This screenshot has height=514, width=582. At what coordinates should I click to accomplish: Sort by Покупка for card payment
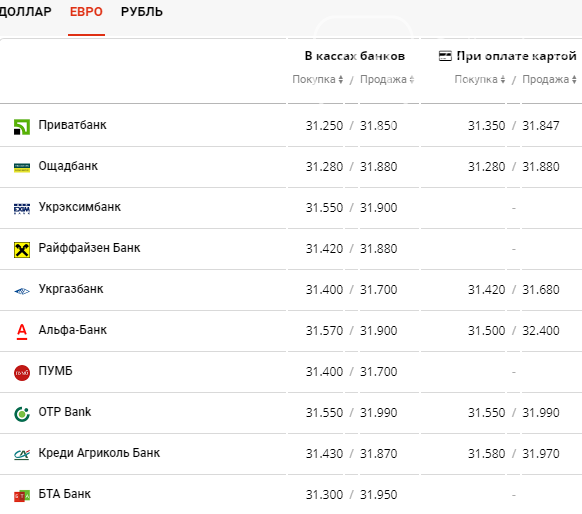[480, 79]
